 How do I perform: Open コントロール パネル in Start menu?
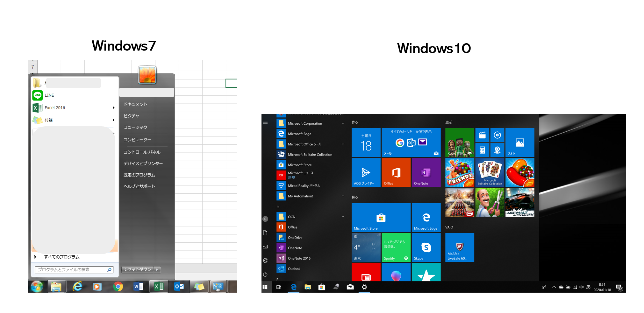coord(142,152)
